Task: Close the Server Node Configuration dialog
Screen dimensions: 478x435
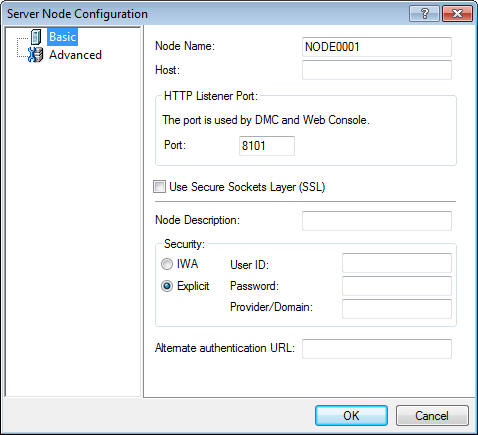Action: [457, 14]
